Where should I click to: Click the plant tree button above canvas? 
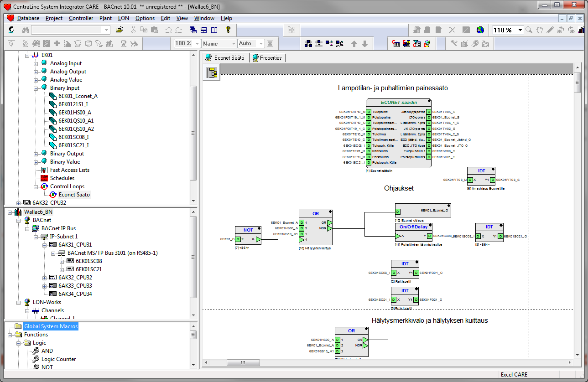[x=212, y=72]
